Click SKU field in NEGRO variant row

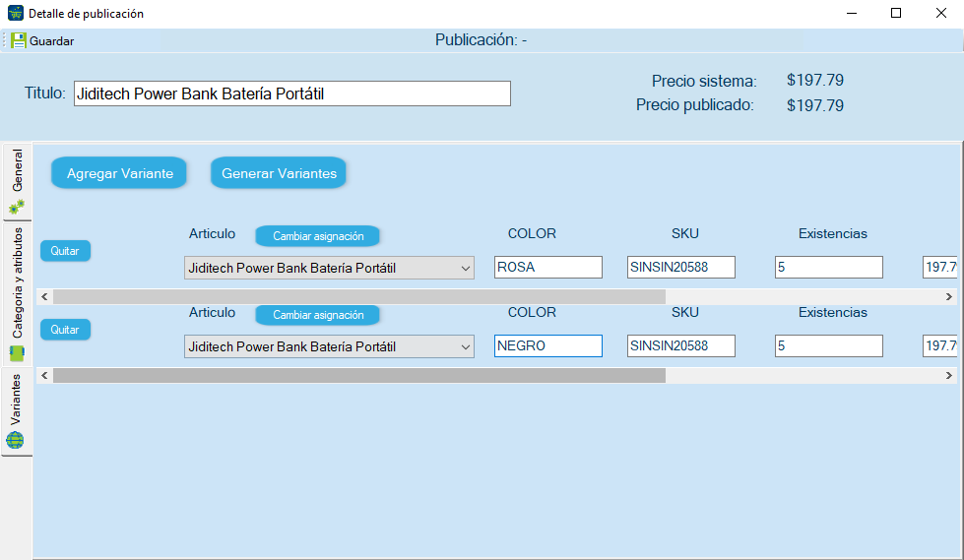click(x=680, y=346)
